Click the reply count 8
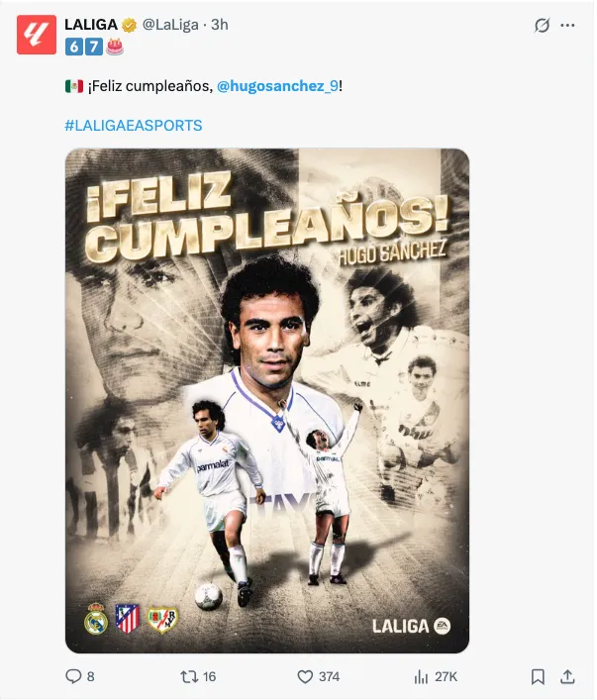597x700 pixels. click(x=91, y=677)
